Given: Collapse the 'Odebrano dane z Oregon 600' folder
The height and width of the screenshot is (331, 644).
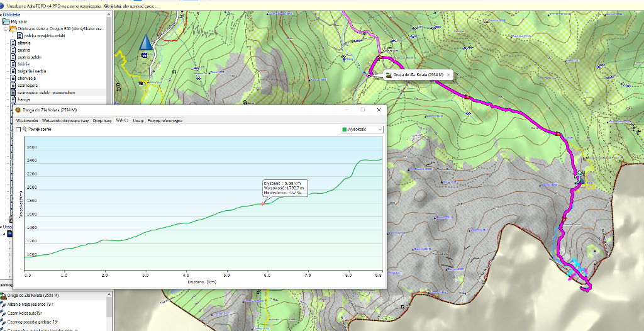Looking at the screenshot, I should point(6,28).
